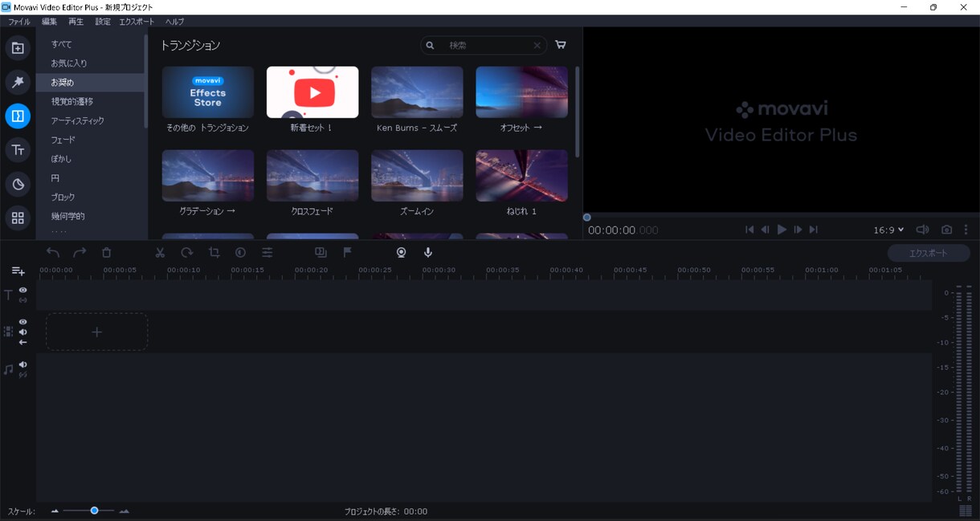Viewport: 980px width, 521px height.
Task: Open the file import panel icon
Action: (18, 48)
